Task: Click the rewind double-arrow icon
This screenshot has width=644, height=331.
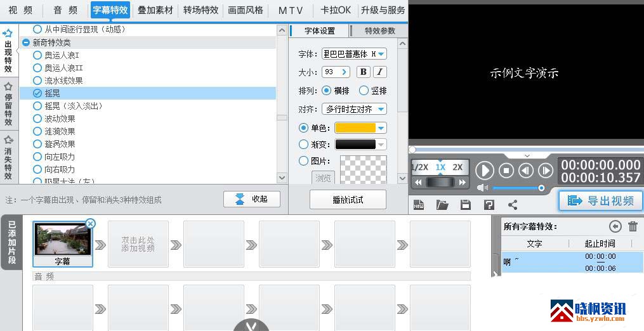Action: [x=418, y=183]
